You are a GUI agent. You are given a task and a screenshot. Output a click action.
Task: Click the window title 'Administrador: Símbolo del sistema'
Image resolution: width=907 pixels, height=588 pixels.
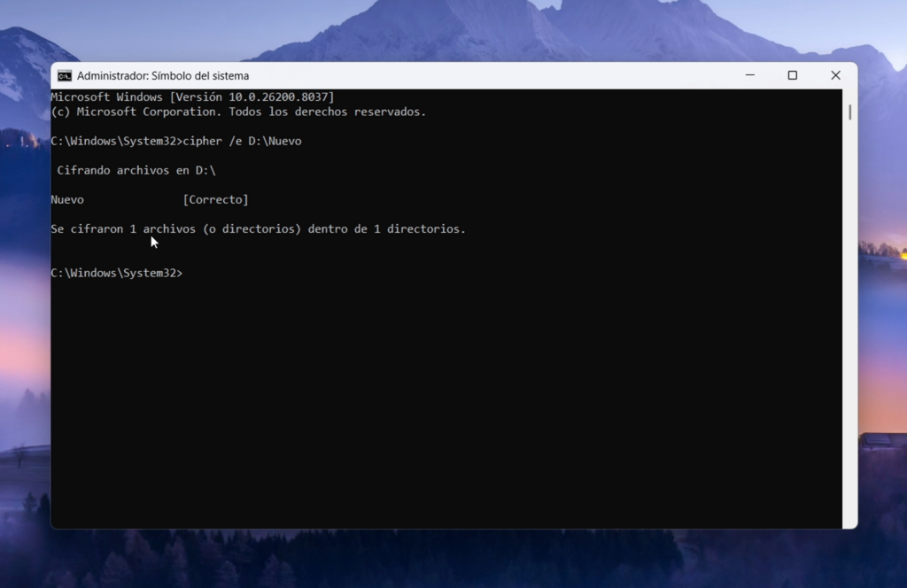(x=163, y=76)
